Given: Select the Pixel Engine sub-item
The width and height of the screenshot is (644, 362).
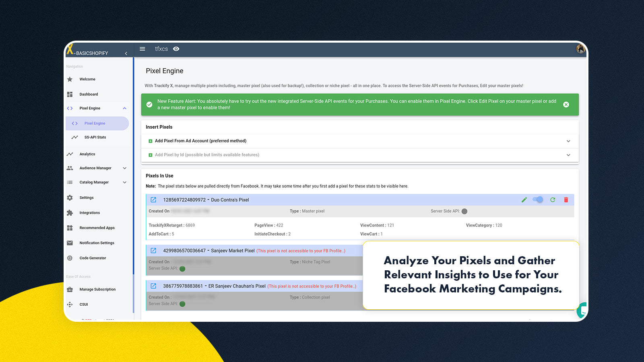Looking at the screenshot, I should [x=97, y=123].
